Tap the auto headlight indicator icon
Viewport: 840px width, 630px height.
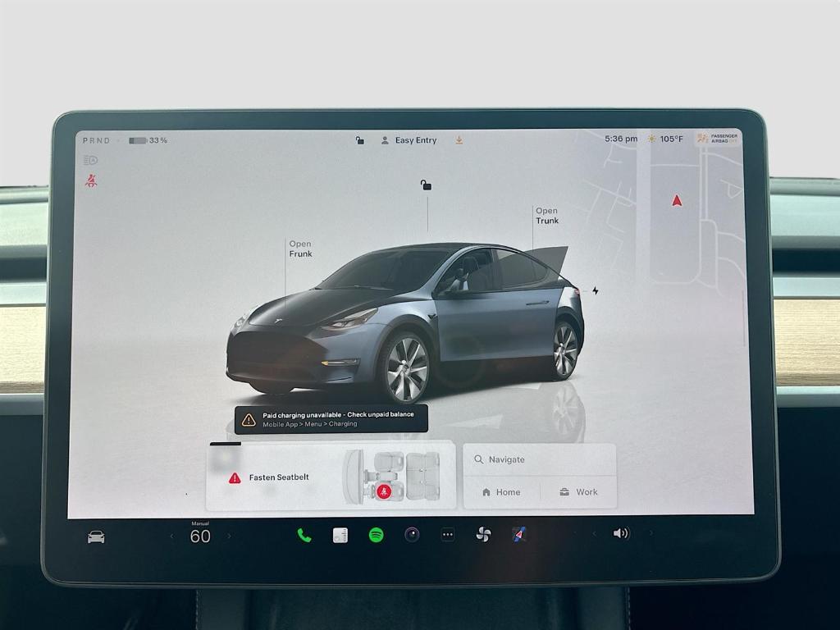90,160
